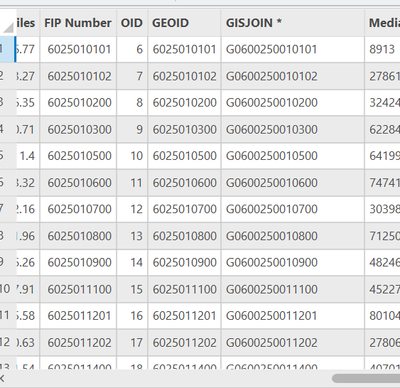400x388 pixels.
Task: Click the median value cell 8913
Action: pos(382,49)
